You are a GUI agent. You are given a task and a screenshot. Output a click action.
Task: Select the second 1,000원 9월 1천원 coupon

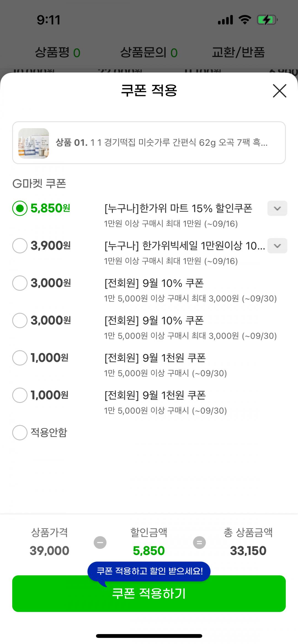[20, 395]
